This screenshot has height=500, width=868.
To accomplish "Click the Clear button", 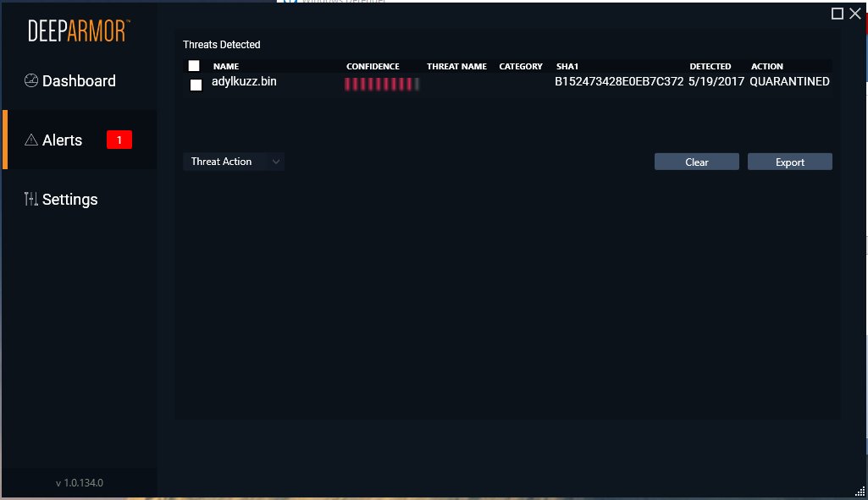I will (696, 162).
